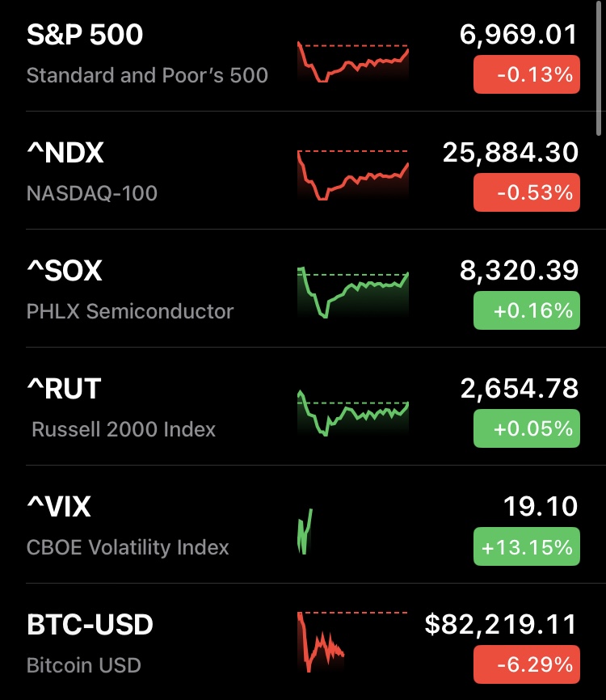Viewport: 606px width, 700px height.
Task: Click the S&P 500 price 6,969.01
Action: (x=519, y=35)
